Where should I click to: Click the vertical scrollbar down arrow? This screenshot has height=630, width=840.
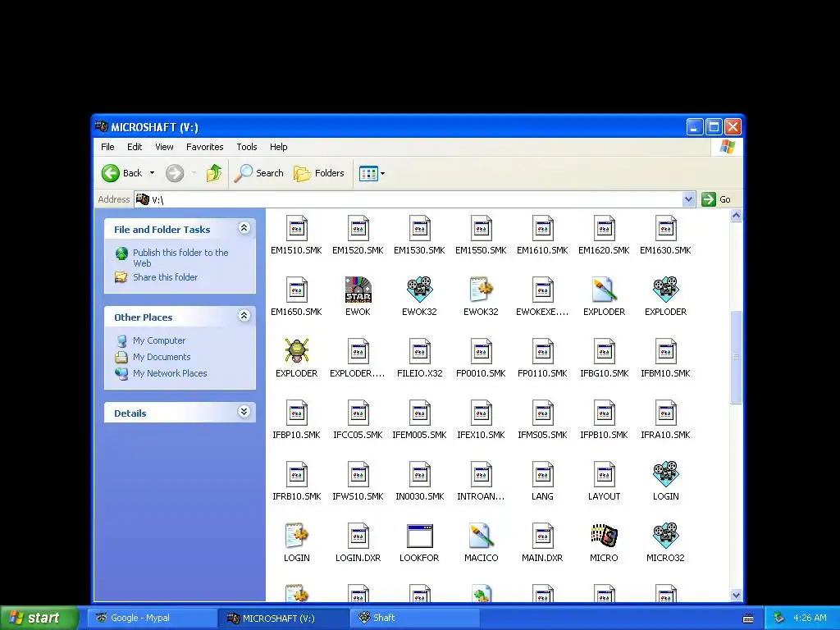tap(736, 596)
